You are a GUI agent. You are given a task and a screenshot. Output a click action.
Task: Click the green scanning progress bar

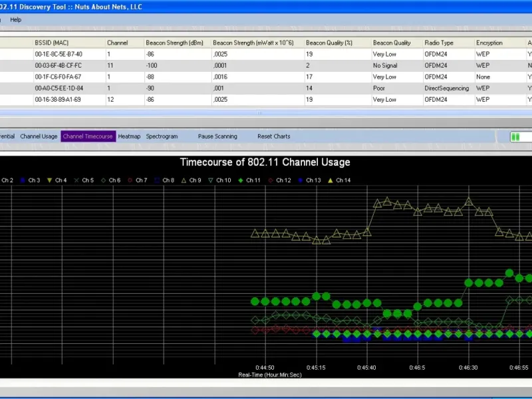coord(520,136)
